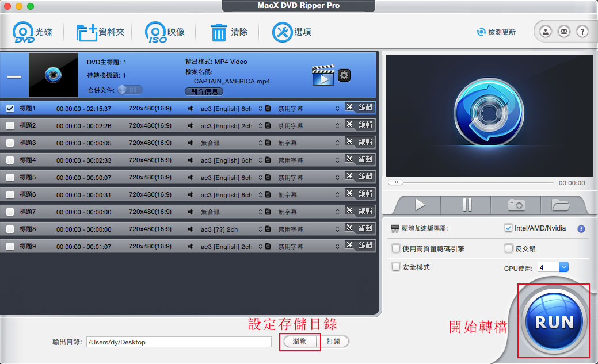The width and height of the screenshot is (598, 364).
Task: Uncheck the 標題1 checkbox
Action: coord(10,109)
